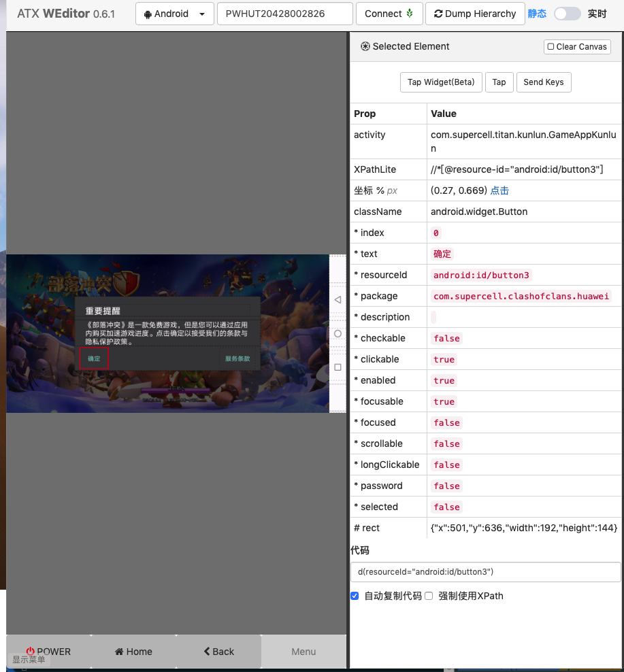
Task: Click the px unit toggle text
Action: 392,190
